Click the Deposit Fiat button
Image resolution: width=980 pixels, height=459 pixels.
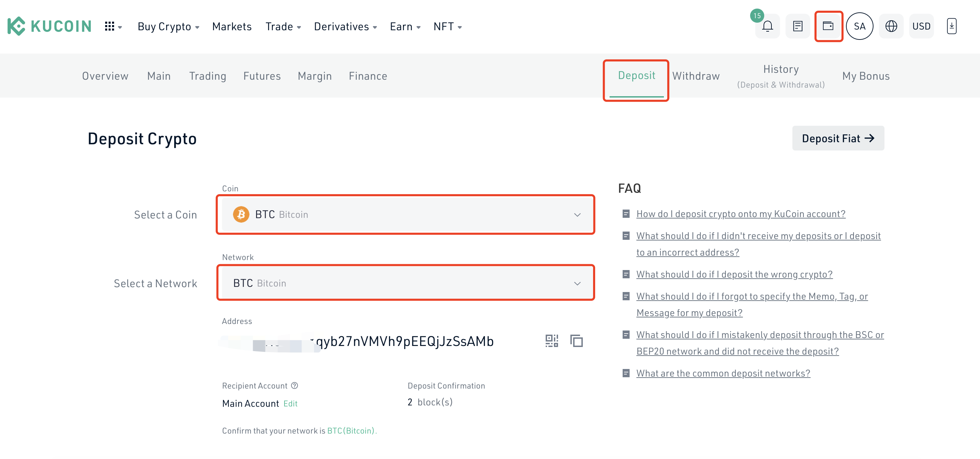pos(838,138)
